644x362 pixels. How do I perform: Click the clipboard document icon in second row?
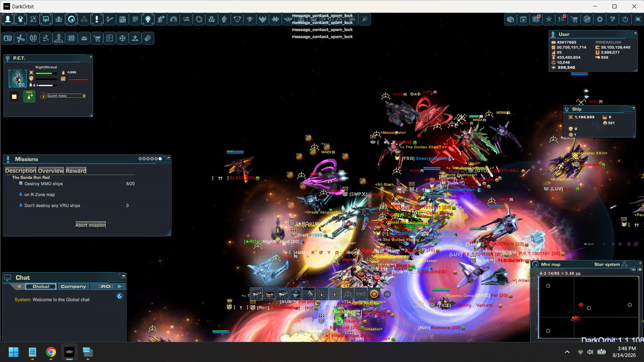(x=110, y=38)
